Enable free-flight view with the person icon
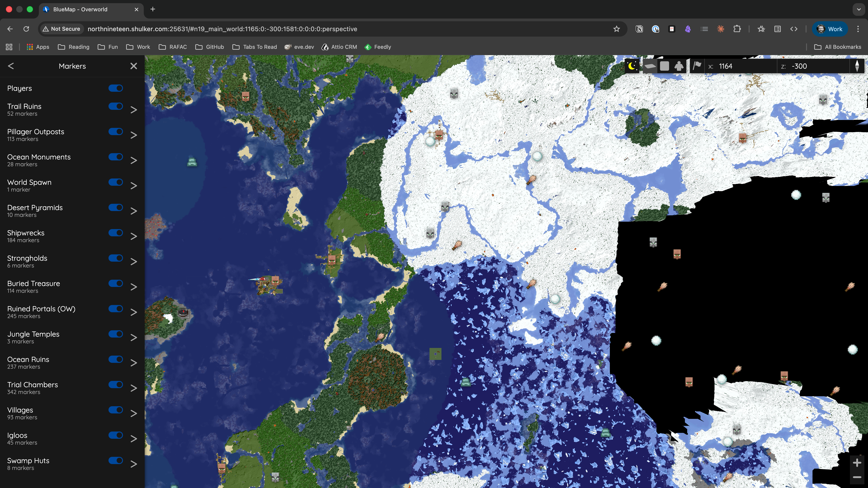Viewport: 868px width, 488px height. click(679, 66)
